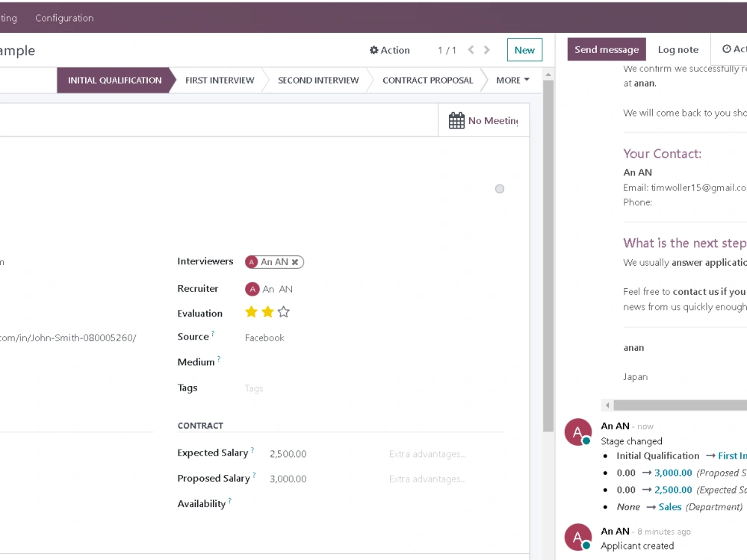Open the No Meeting calendar icon
The height and width of the screenshot is (560, 747).
coord(456,120)
